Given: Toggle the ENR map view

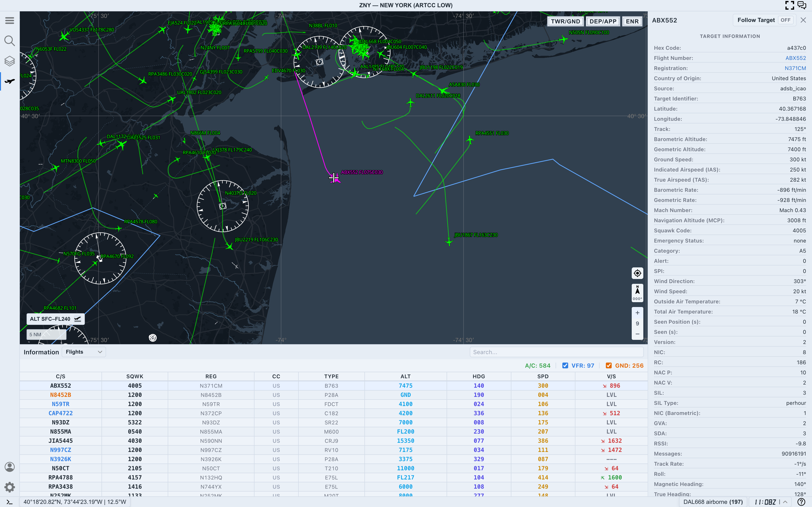Looking at the screenshot, I should point(632,21).
